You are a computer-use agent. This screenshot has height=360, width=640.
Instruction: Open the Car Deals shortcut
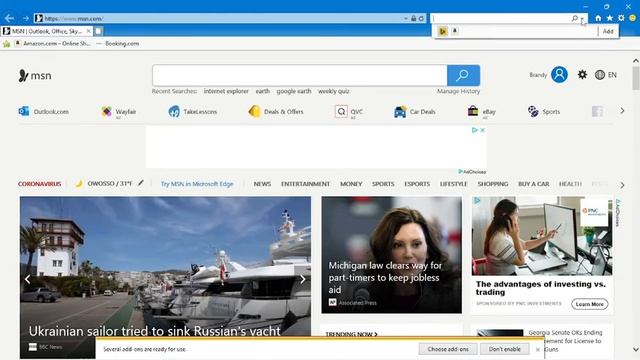[x=415, y=111]
